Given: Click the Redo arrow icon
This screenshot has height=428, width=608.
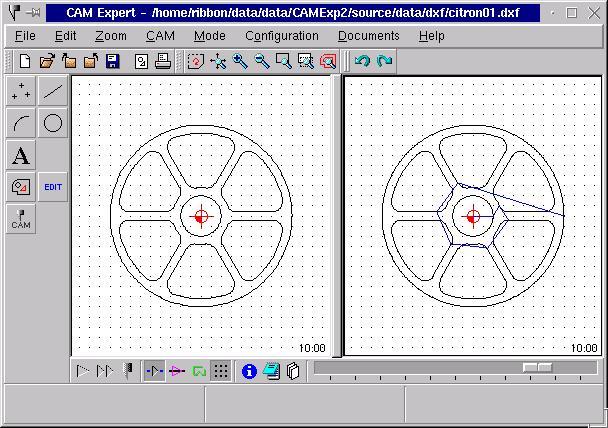Looking at the screenshot, I should pyautogui.click(x=384, y=61).
